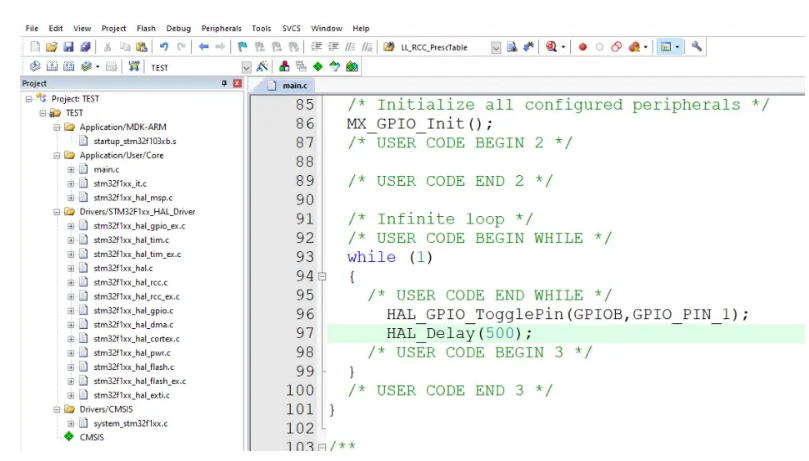Save the current file

pyautogui.click(x=68, y=47)
